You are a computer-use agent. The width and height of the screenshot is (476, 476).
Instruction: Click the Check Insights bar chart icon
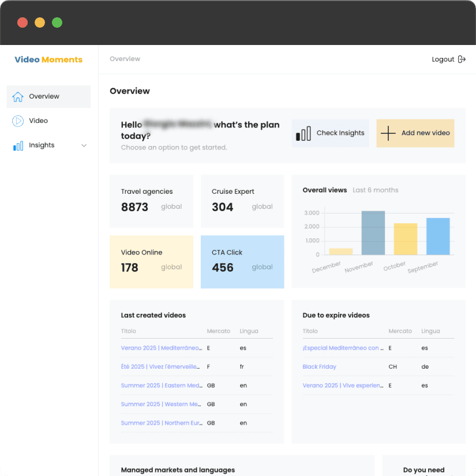[x=303, y=133]
